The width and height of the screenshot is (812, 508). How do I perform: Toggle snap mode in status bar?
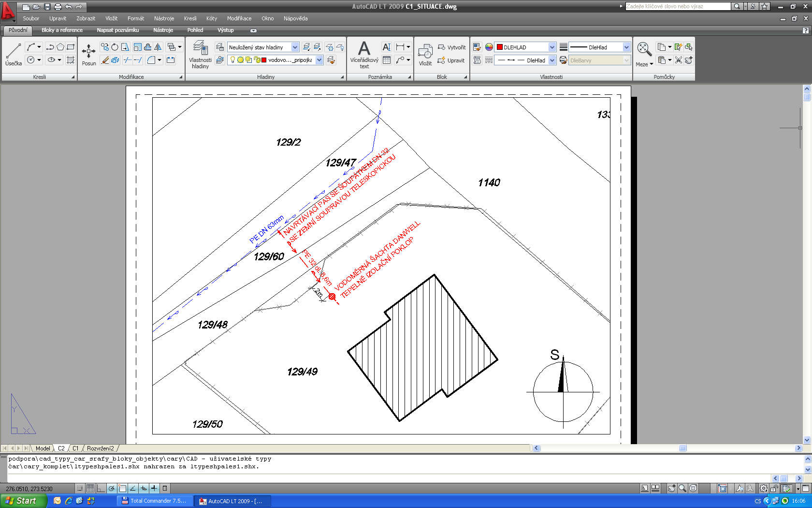pyautogui.click(x=80, y=488)
